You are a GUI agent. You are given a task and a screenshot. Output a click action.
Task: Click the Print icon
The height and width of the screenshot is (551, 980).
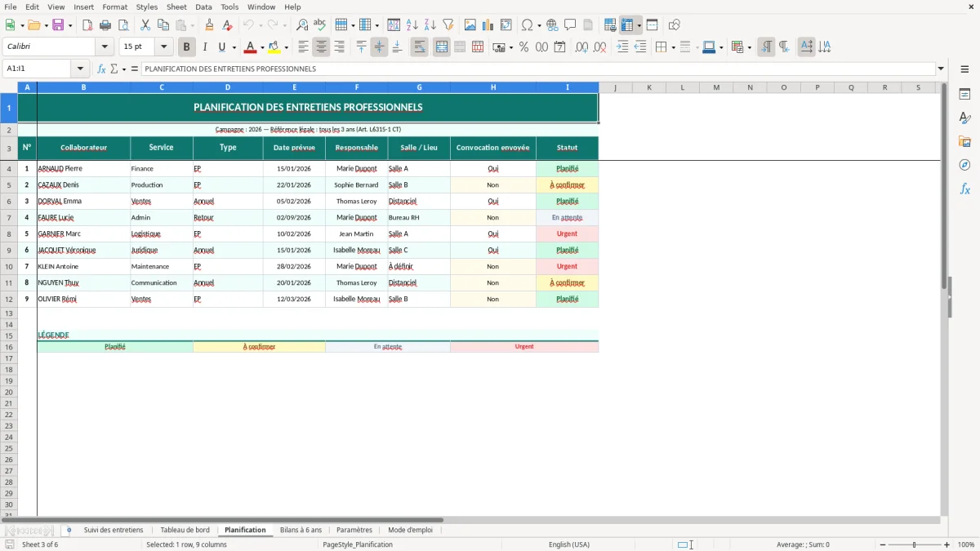pos(105,25)
